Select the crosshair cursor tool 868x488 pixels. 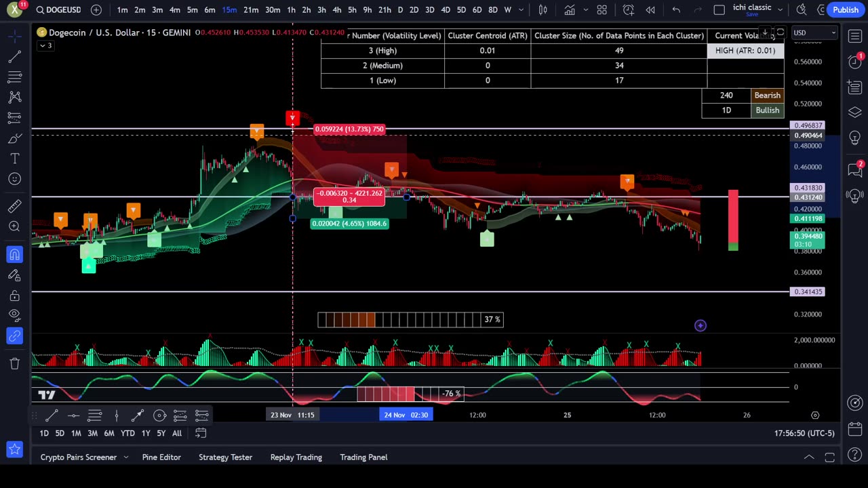(x=14, y=36)
